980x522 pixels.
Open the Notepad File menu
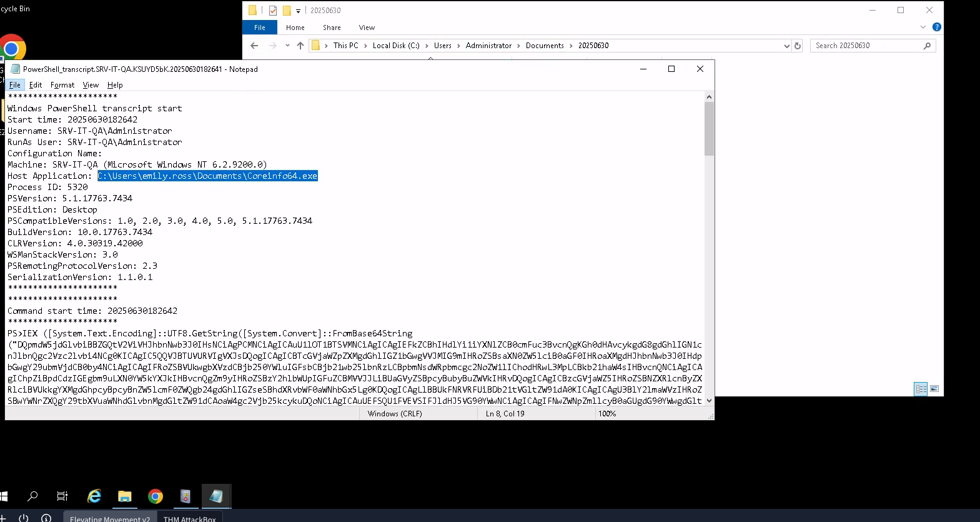[15, 85]
